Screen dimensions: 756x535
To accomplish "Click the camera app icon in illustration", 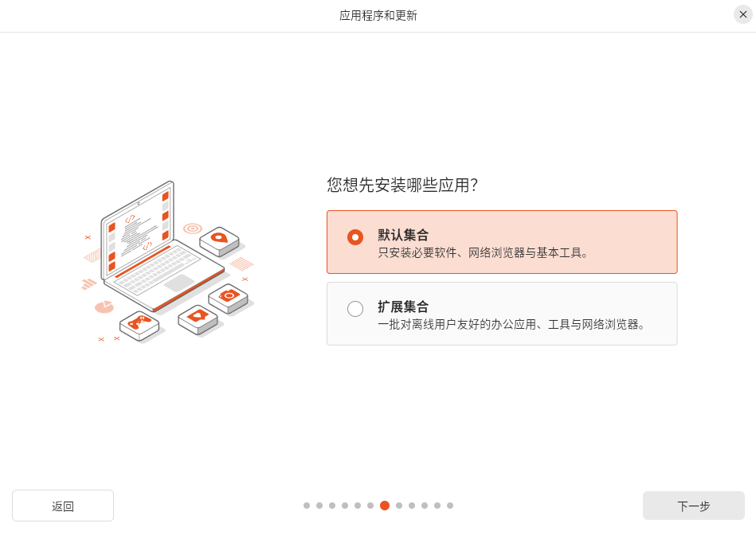I will tap(229, 295).
